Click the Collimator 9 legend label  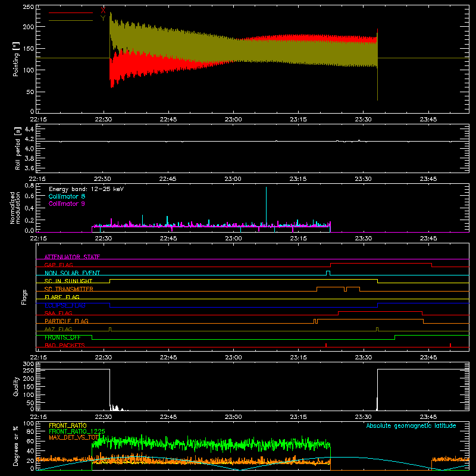pos(67,203)
